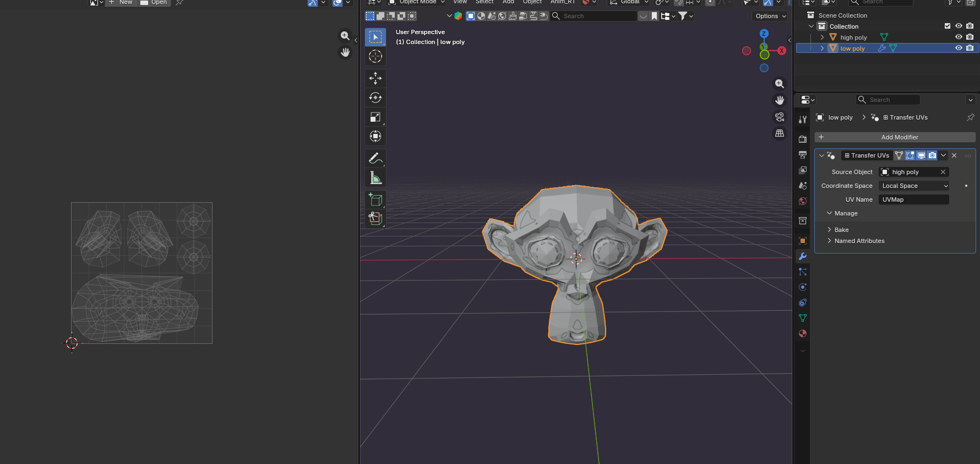Screen dimensions: 980x464
Task: Activate the Scale tool
Action: pos(375,117)
